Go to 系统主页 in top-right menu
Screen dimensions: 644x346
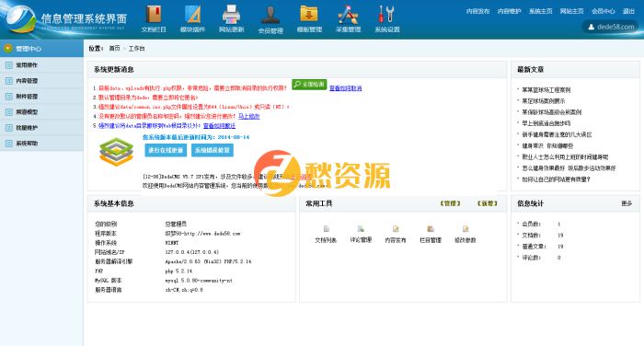(x=541, y=11)
